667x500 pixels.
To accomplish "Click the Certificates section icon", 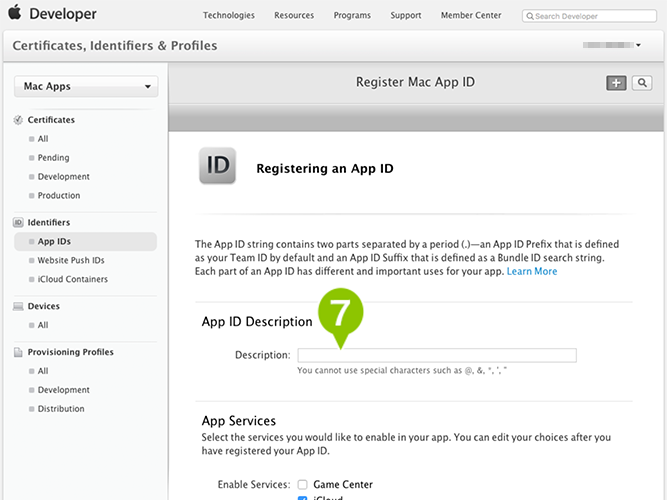I will [18, 120].
